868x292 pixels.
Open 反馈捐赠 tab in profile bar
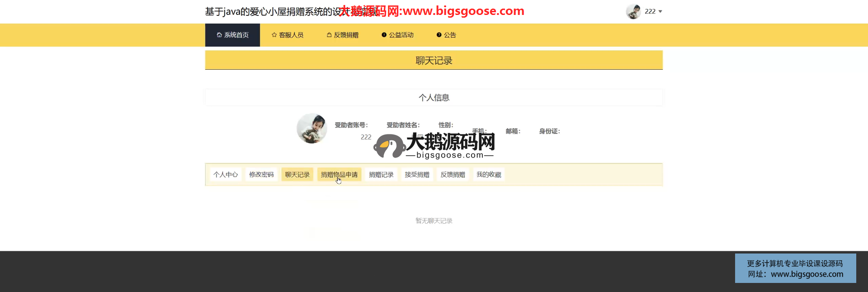[453, 175]
